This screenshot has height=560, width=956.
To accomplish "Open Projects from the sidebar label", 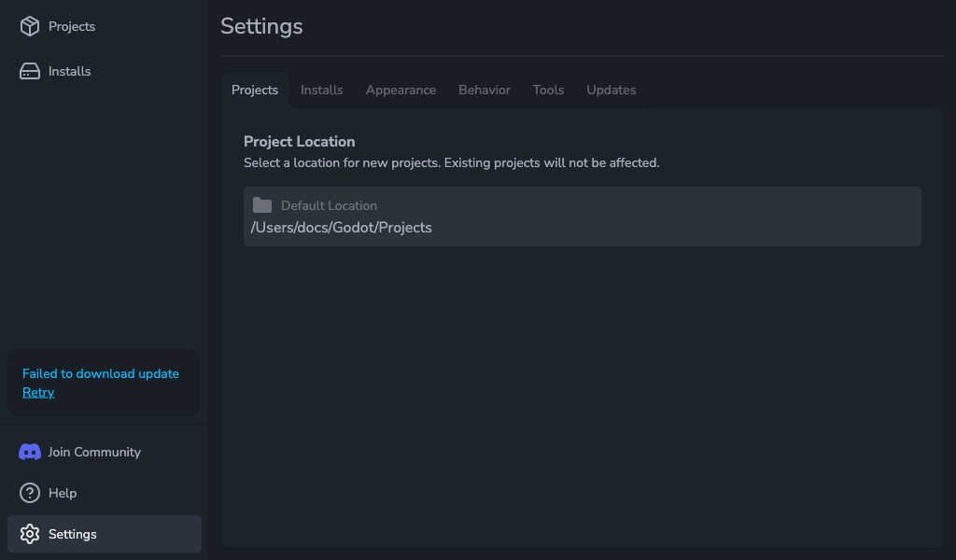I will (x=72, y=26).
